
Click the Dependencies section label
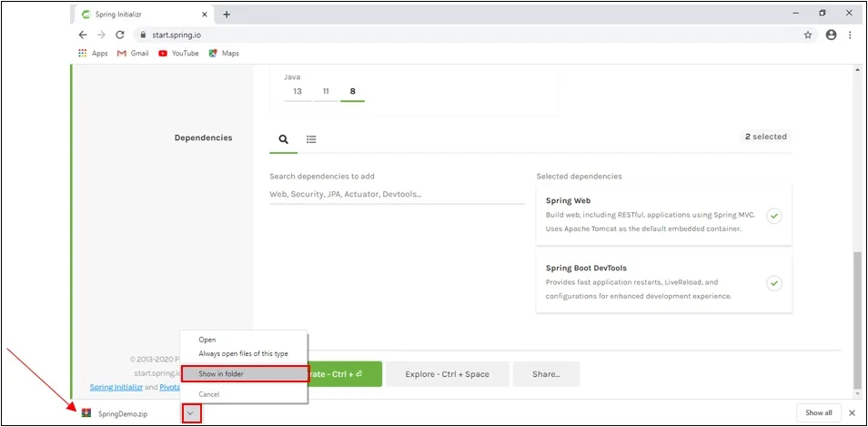[203, 137]
